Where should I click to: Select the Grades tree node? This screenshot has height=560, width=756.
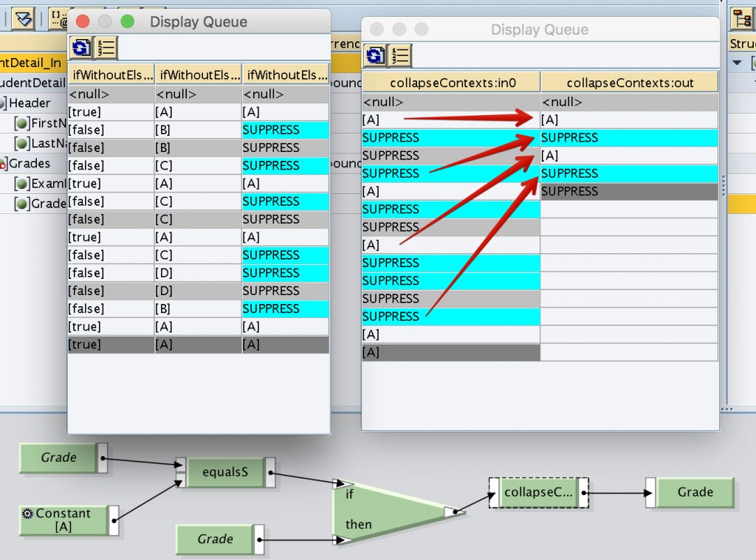(x=30, y=163)
